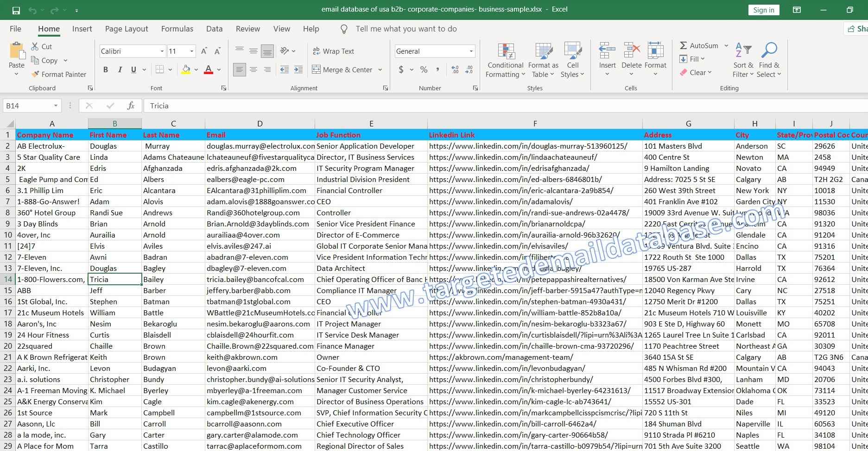Image resolution: width=868 pixels, height=451 pixels.
Task: Click Tell me what you want to do
Action: tap(406, 29)
